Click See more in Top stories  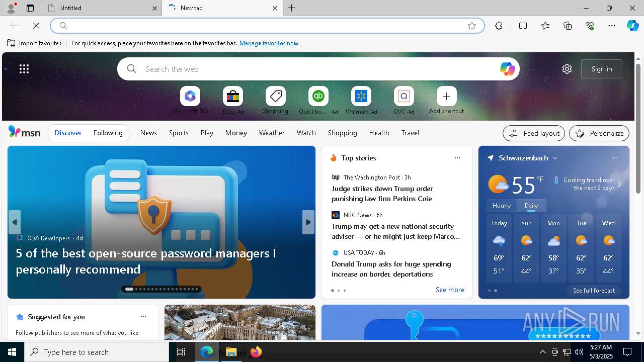[x=450, y=290]
